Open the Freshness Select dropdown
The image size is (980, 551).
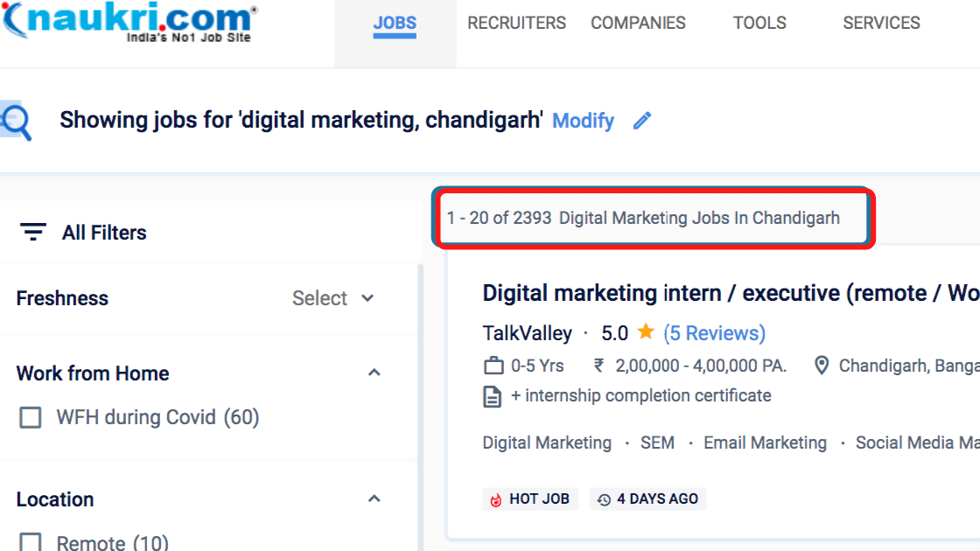tap(333, 298)
